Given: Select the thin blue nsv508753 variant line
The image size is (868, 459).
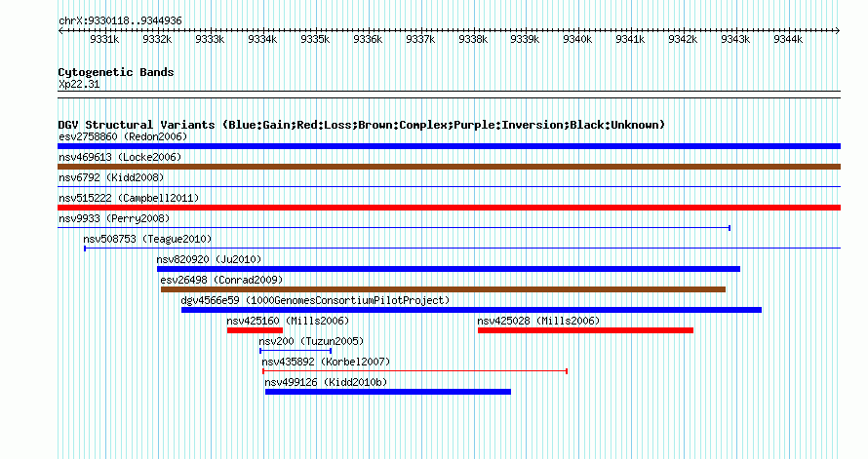Looking at the screenshot, I should 462,249.
